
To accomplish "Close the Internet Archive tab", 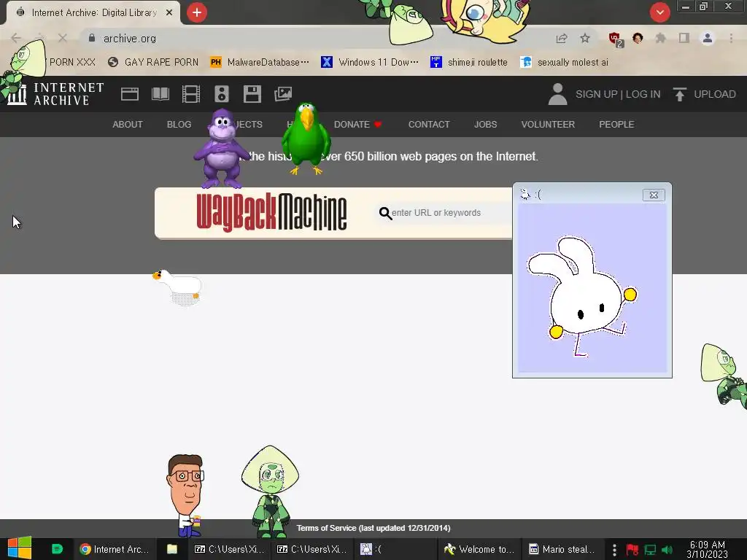I will 169,12.
